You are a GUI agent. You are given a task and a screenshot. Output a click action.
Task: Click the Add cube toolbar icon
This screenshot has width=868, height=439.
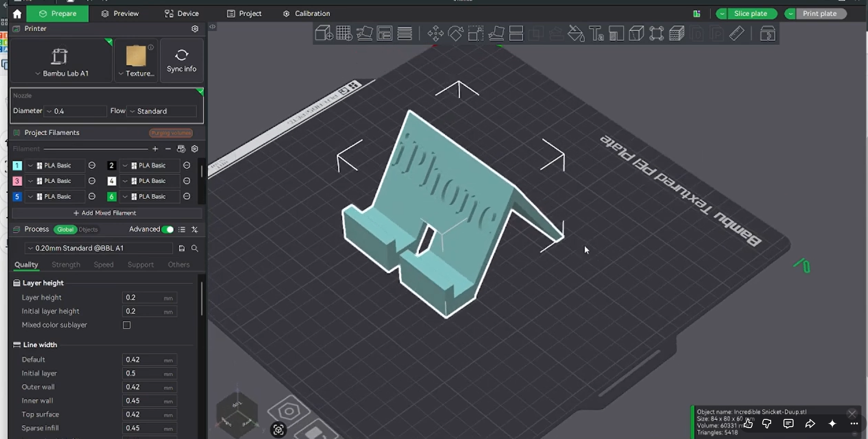324,33
